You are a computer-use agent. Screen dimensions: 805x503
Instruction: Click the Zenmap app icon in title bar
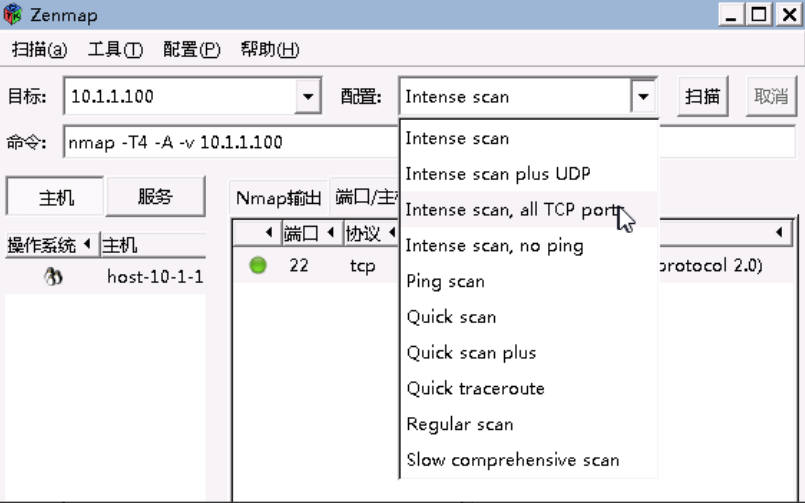[x=13, y=14]
